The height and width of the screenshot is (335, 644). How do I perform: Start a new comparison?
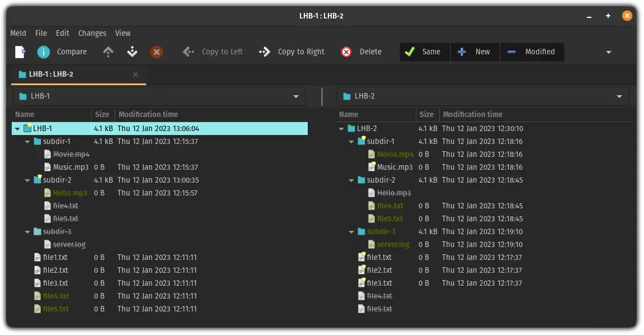click(x=20, y=52)
